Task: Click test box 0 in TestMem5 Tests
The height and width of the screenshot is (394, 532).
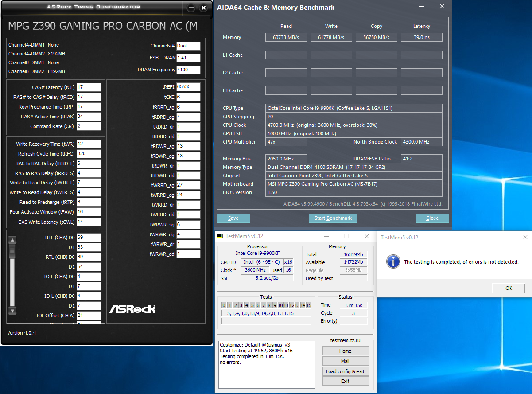Action: point(224,305)
